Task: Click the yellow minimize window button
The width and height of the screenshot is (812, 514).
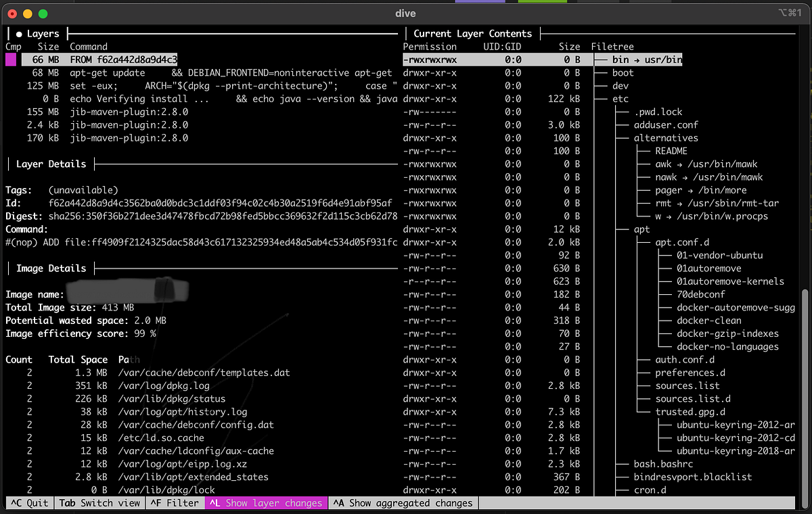Action: 27,14
